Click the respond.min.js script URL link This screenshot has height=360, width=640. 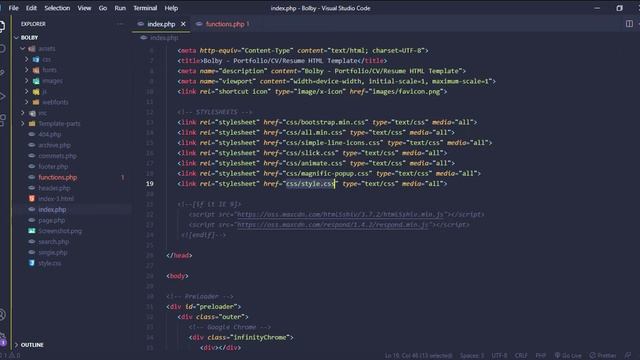(333, 225)
